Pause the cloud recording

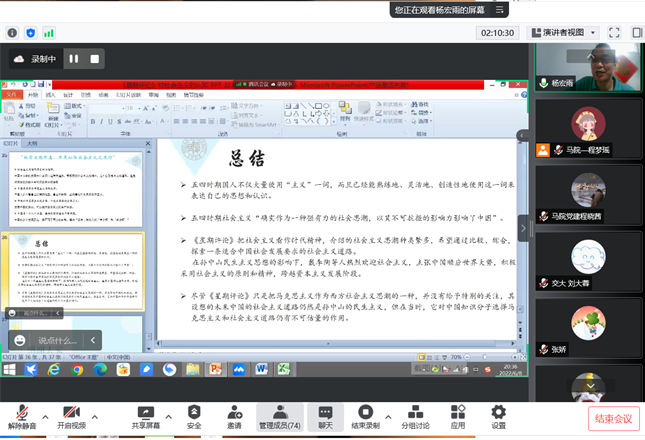(74, 59)
